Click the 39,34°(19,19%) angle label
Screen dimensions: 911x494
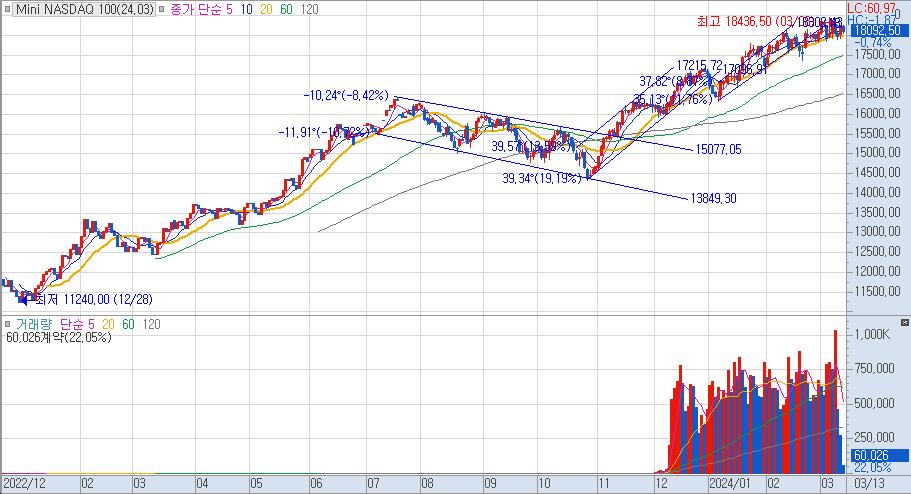[541, 178]
